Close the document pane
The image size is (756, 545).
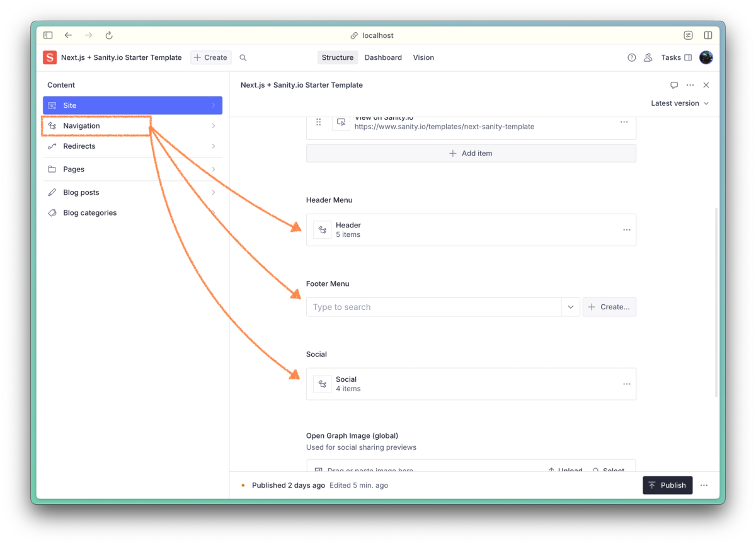(x=706, y=85)
